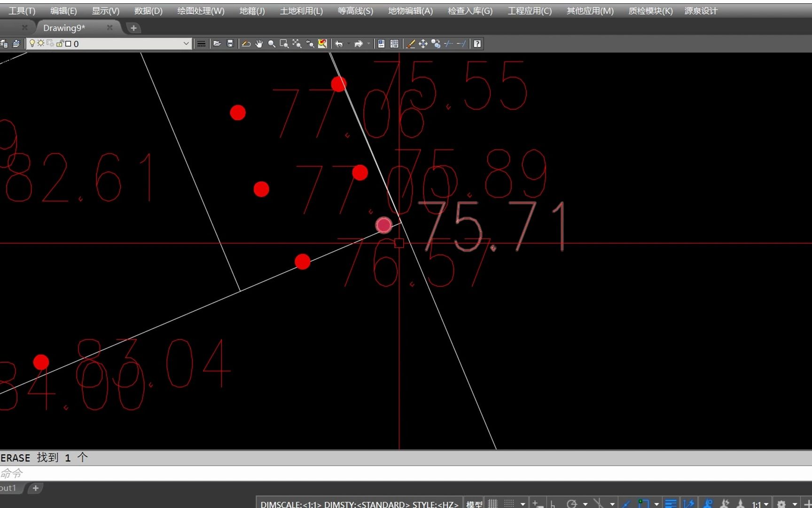The width and height of the screenshot is (812, 508).
Task: Toggle snap mode dotted grid
Action: [509, 504]
